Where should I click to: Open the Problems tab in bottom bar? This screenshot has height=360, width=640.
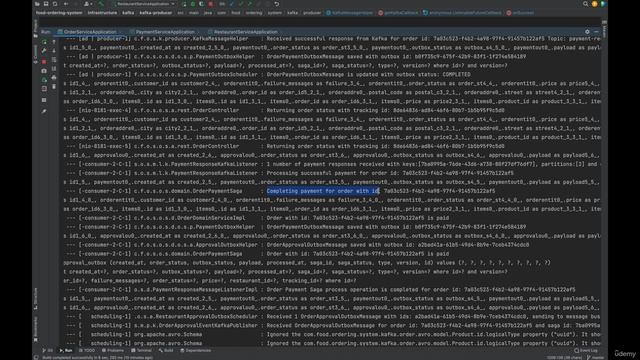[x=113, y=350]
